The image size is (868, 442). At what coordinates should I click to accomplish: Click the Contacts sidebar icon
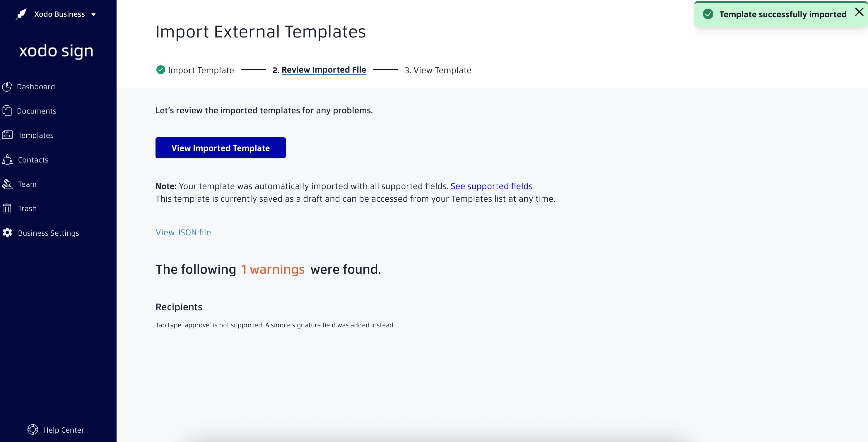7,159
